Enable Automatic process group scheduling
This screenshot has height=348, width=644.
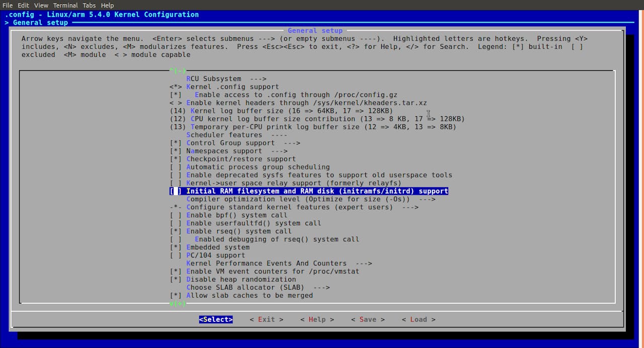tap(250, 167)
